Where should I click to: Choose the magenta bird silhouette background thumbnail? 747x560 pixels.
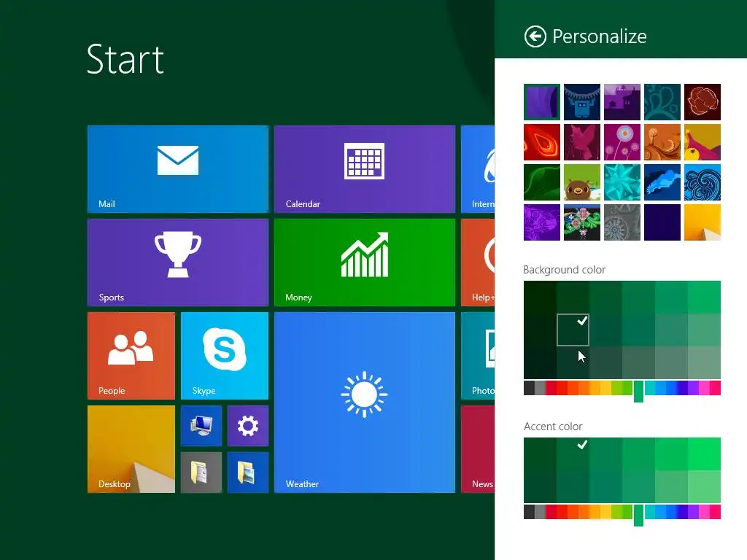pyautogui.click(x=581, y=142)
